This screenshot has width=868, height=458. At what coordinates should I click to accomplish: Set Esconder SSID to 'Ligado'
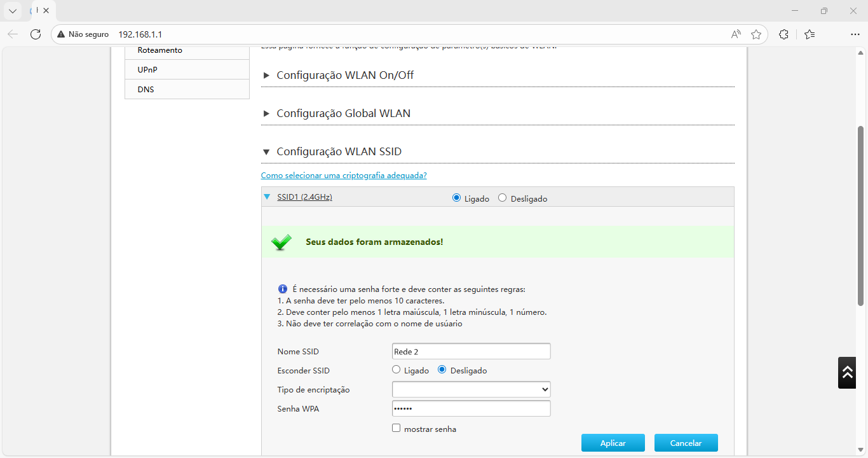tap(396, 370)
